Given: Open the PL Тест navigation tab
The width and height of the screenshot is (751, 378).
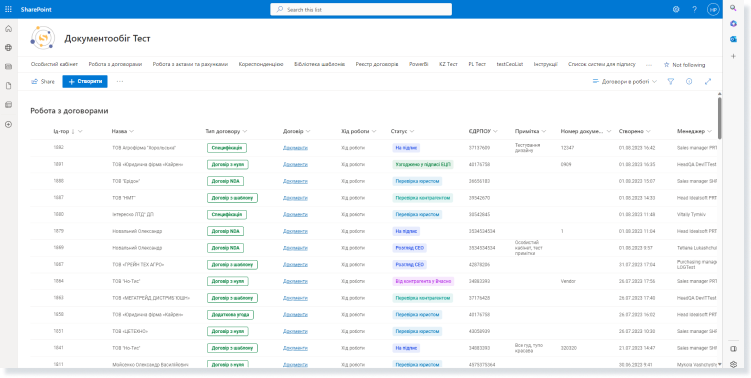Looking at the screenshot, I should tap(477, 64).
